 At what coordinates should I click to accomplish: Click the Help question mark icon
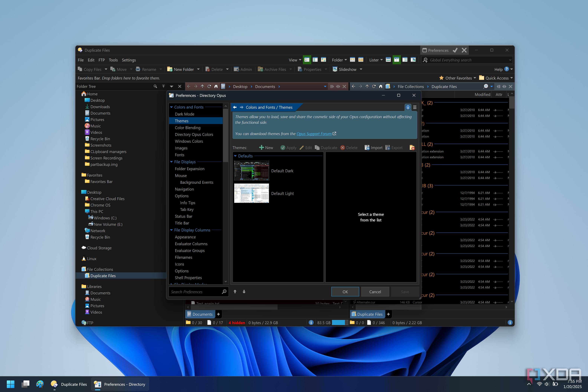[x=507, y=69]
